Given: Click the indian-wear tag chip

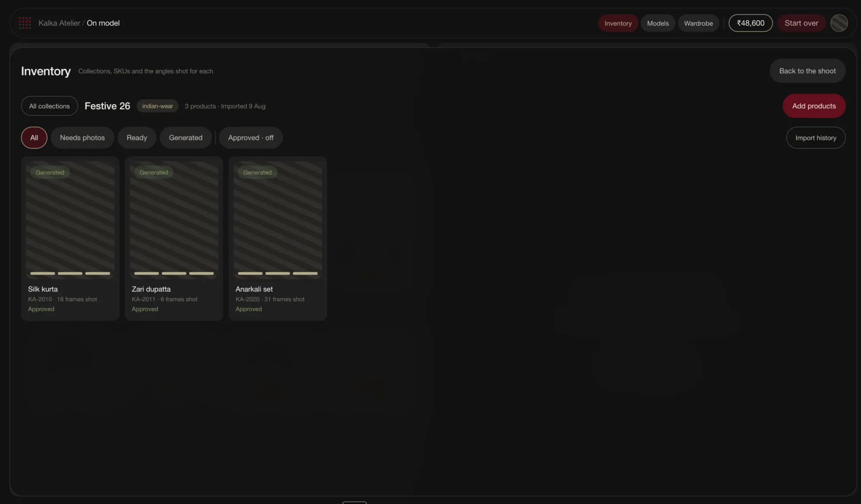Looking at the screenshot, I should tap(157, 106).
